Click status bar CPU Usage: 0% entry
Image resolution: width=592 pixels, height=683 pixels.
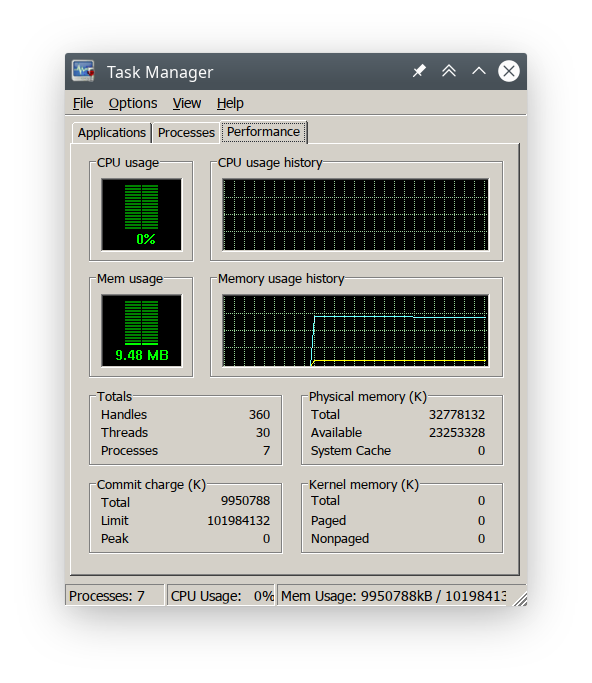pos(221,595)
